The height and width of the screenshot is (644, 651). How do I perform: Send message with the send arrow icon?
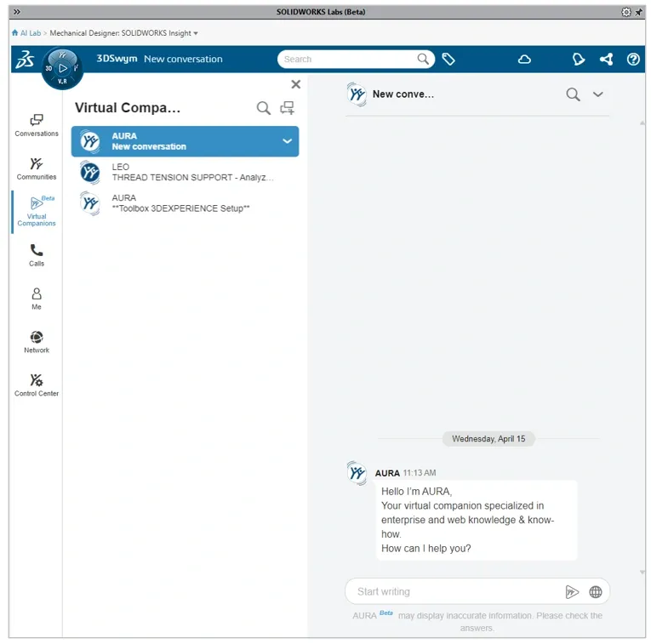[x=572, y=592]
